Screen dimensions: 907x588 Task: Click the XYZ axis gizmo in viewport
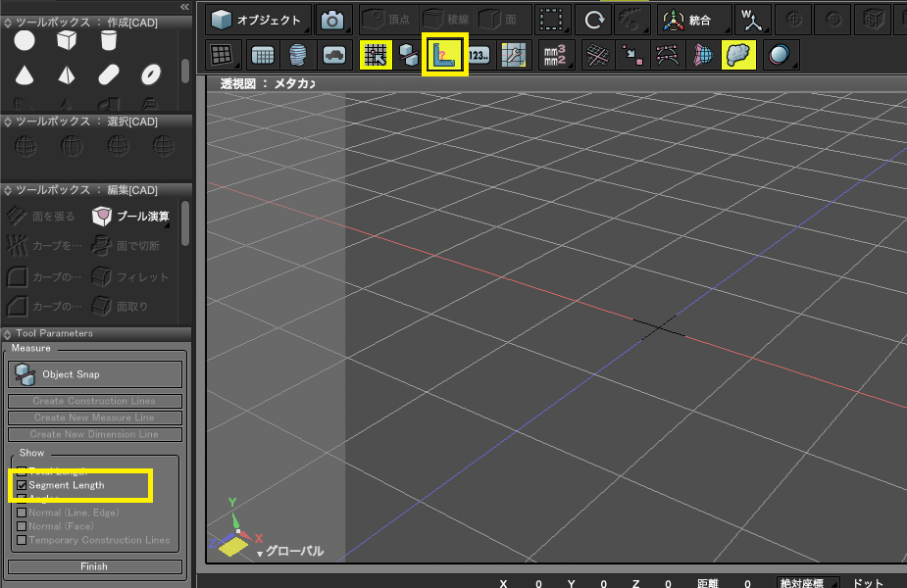pyautogui.click(x=236, y=529)
